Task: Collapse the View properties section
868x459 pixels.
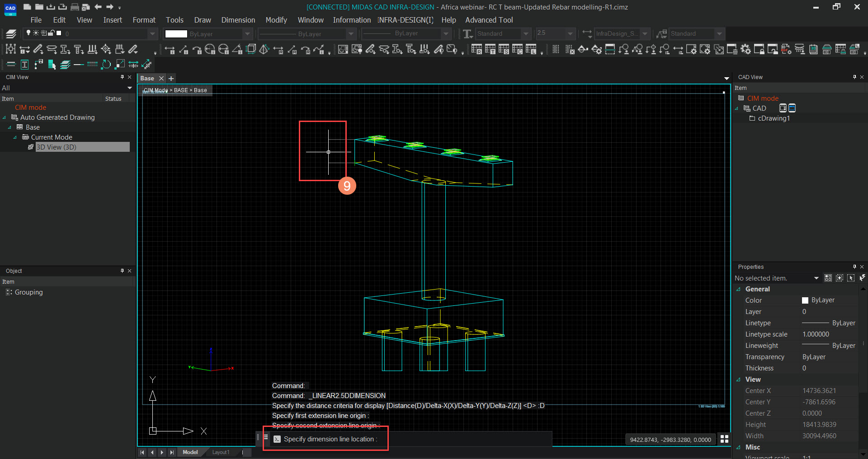Action: coord(738,379)
